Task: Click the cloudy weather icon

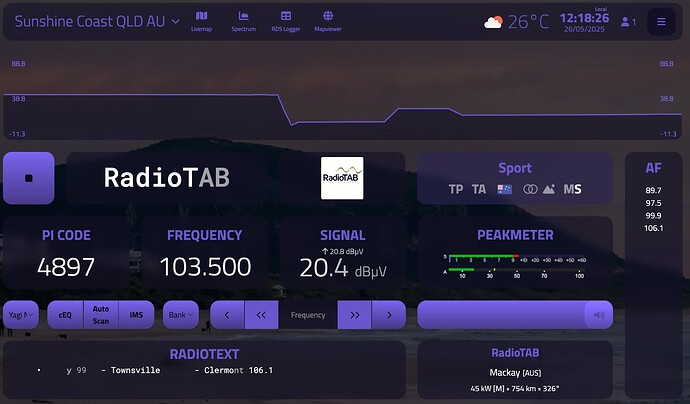Action: click(493, 22)
